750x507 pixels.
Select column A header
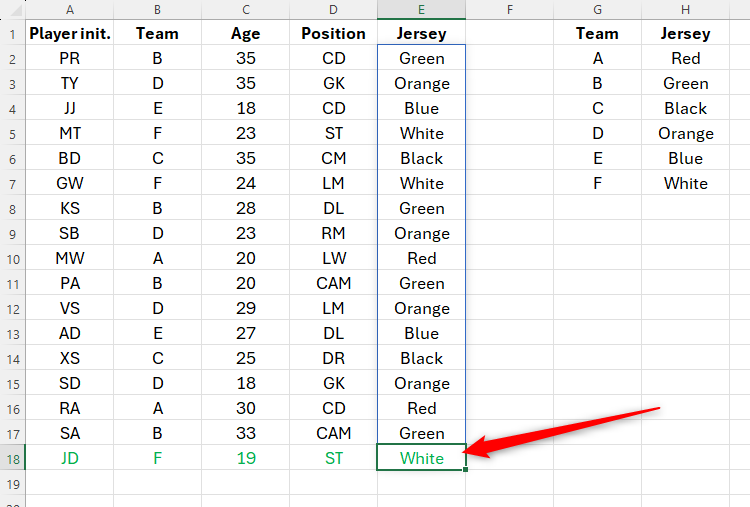click(69, 9)
